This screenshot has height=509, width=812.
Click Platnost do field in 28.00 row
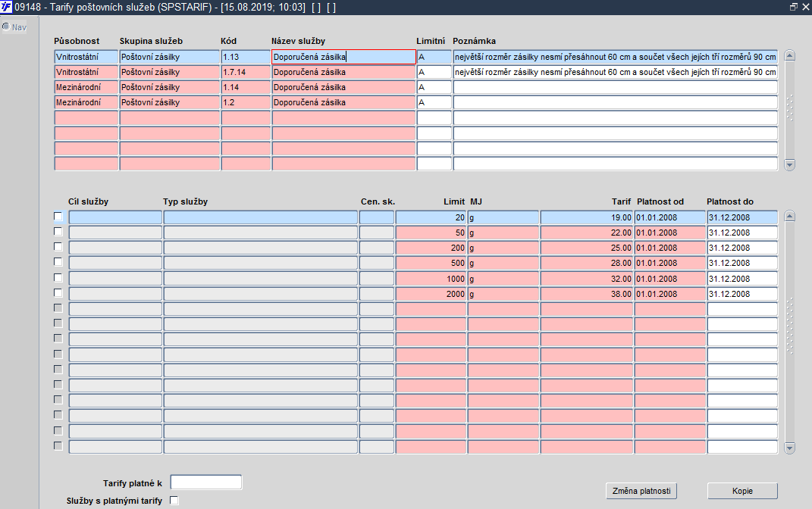click(742, 263)
